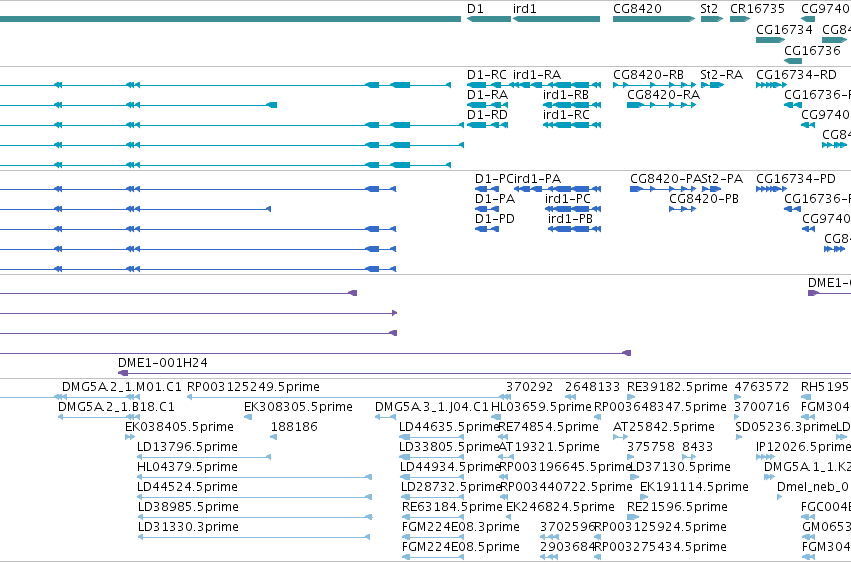Click EST DMG5A2_1.B18.C1

[116, 407]
